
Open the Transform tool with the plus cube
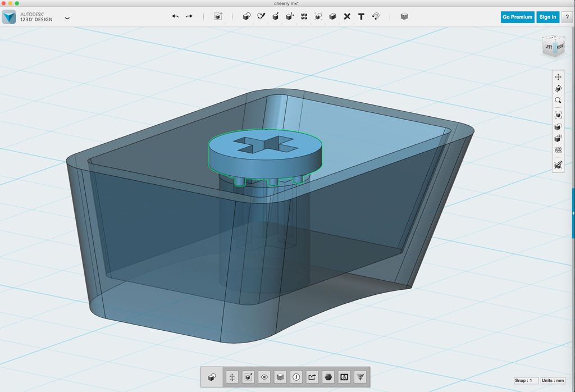[x=218, y=16]
